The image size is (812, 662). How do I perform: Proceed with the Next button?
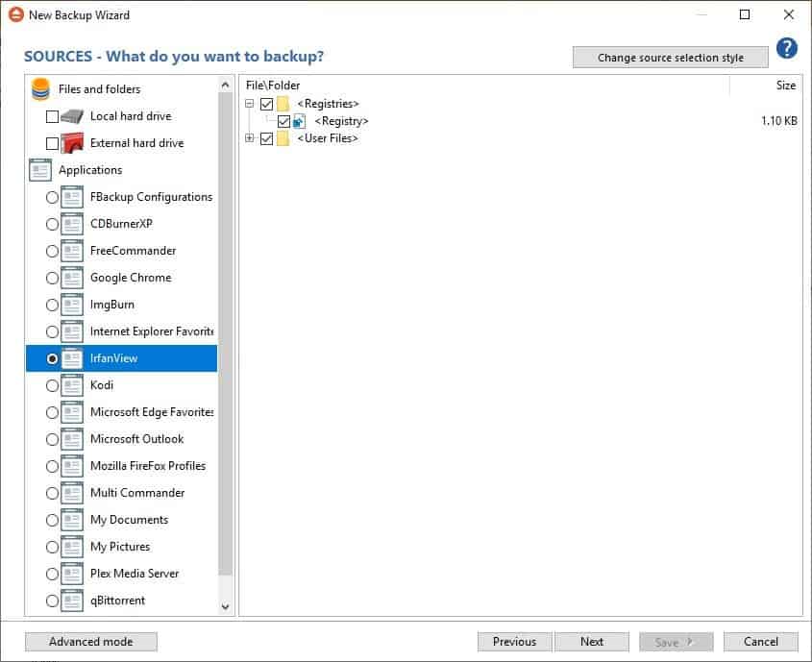pos(592,642)
